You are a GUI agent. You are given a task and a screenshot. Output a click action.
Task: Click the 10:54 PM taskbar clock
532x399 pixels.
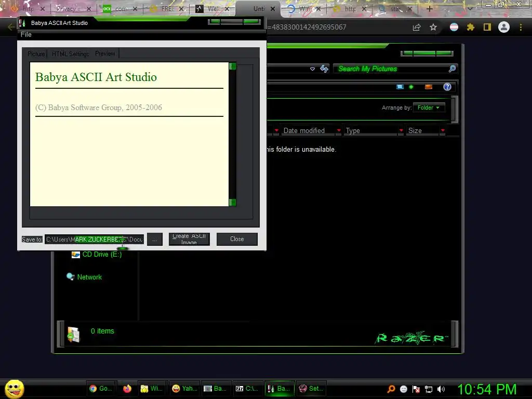[x=487, y=389]
